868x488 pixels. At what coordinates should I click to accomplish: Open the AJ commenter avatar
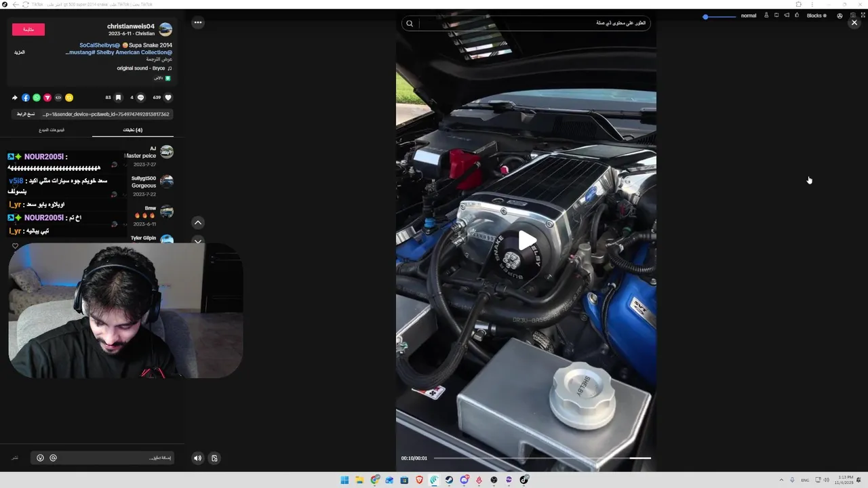point(166,152)
